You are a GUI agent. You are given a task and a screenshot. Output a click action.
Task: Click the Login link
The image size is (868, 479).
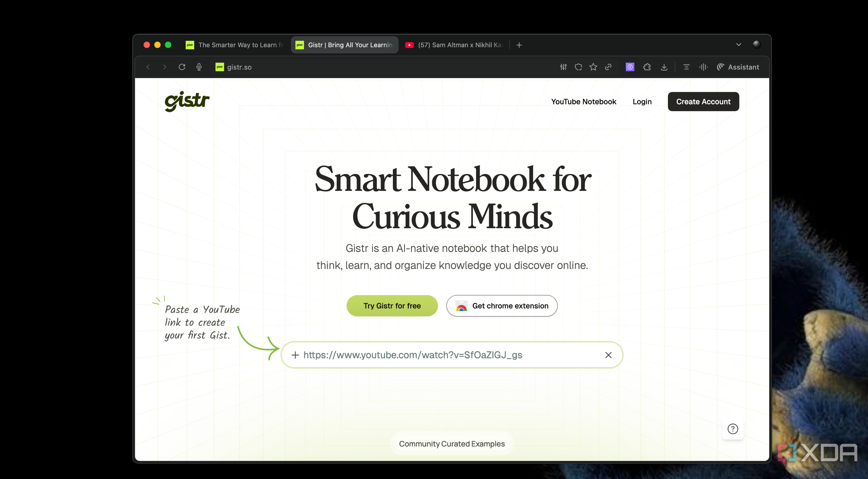[642, 102]
